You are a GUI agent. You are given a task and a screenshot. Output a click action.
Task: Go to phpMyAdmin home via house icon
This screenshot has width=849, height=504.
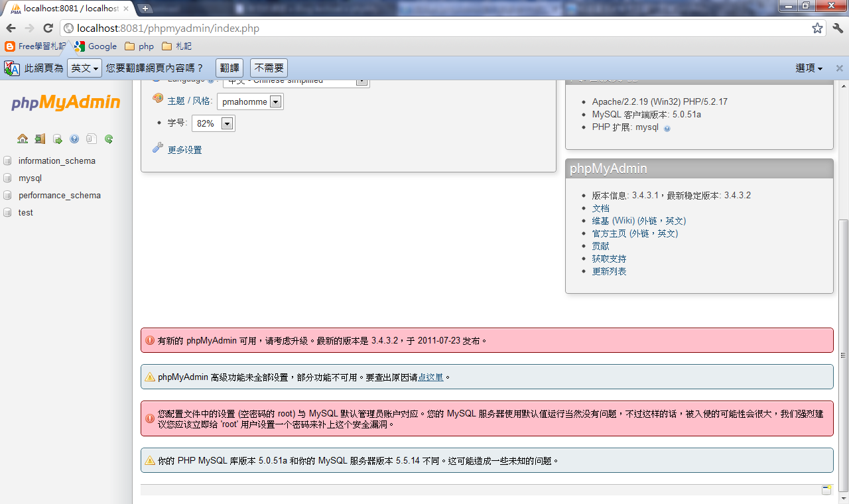23,139
